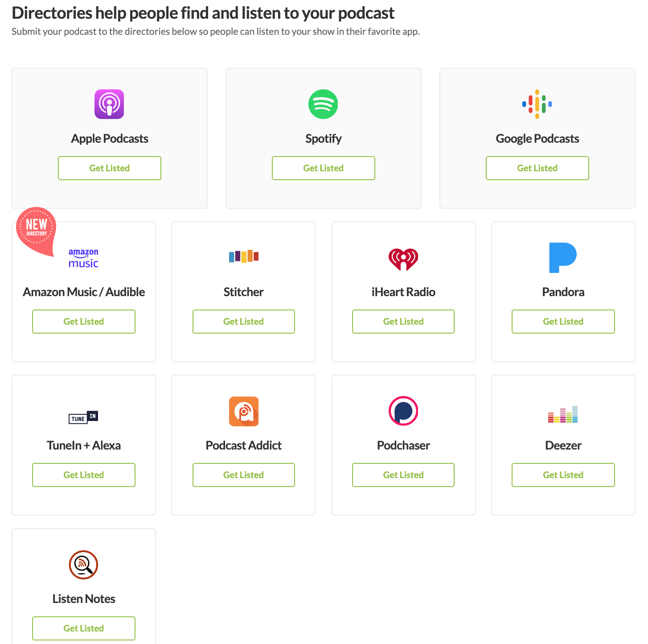The height and width of the screenshot is (644, 648).
Task: Get listed on iHeart Radio
Action: [x=403, y=322]
